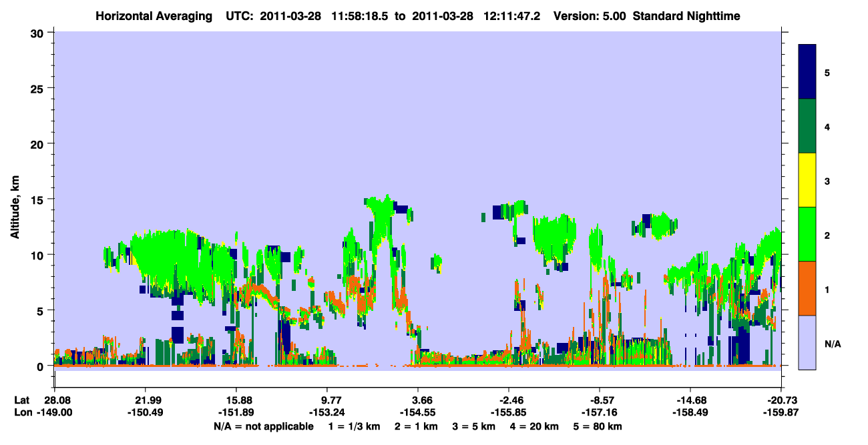Image resolution: width=868 pixels, height=445 pixels.
Task: Click the longitude value -151.89
Action: 236,412
